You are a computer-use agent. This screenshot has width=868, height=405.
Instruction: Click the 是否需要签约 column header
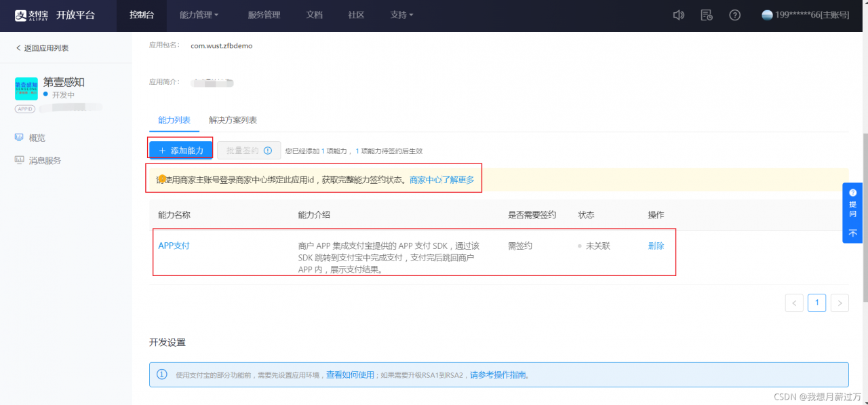532,214
